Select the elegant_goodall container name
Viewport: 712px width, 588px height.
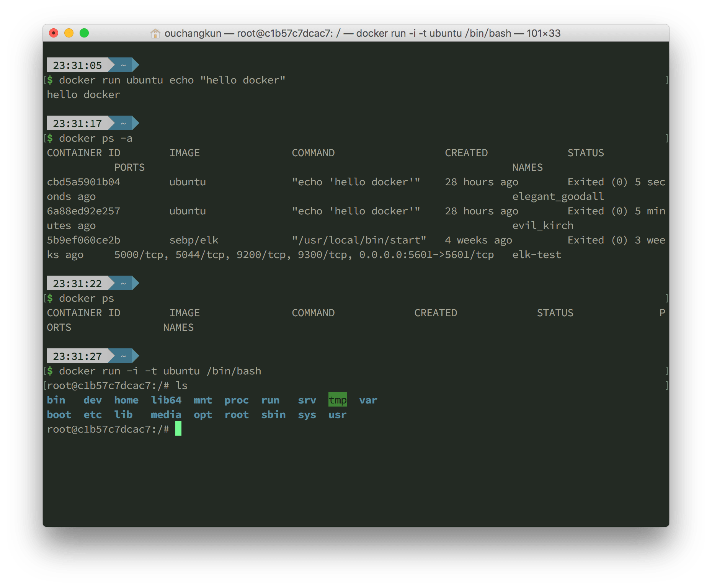(558, 196)
